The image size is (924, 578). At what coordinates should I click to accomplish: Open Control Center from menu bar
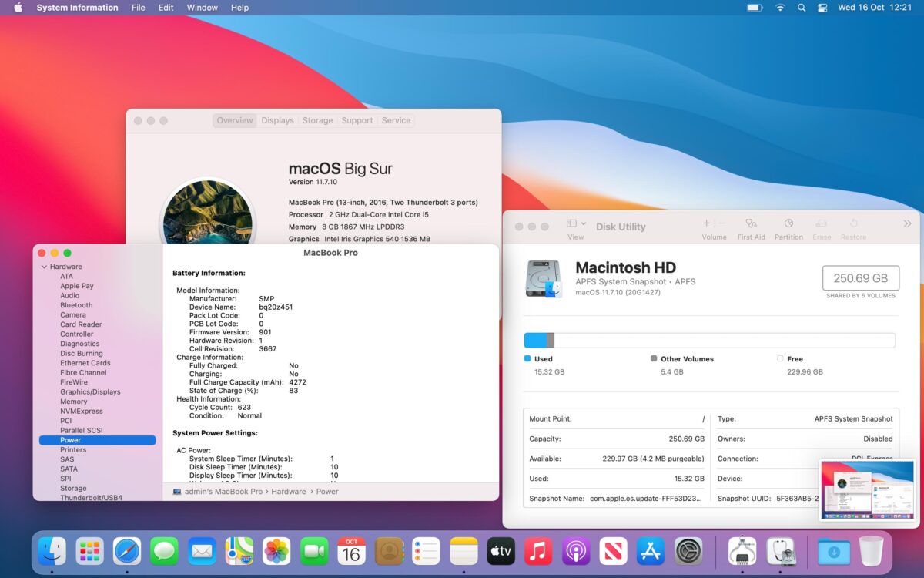[822, 8]
